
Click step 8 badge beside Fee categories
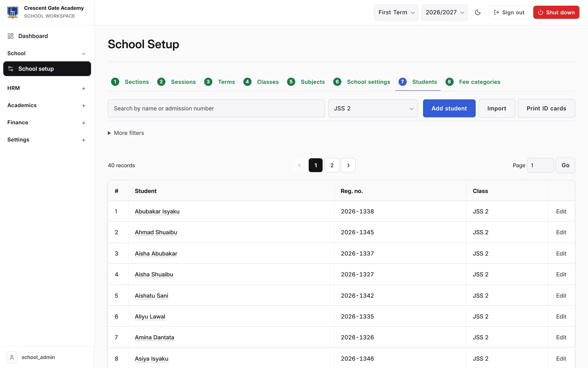(x=450, y=82)
